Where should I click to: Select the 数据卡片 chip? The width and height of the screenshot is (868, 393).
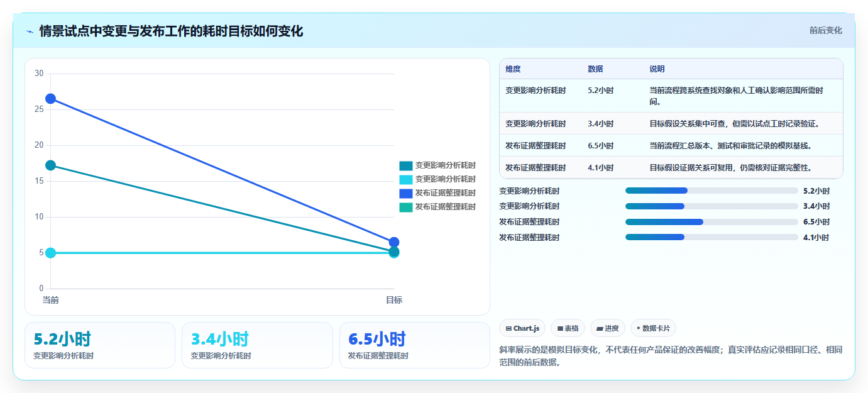pyautogui.click(x=653, y=328)
